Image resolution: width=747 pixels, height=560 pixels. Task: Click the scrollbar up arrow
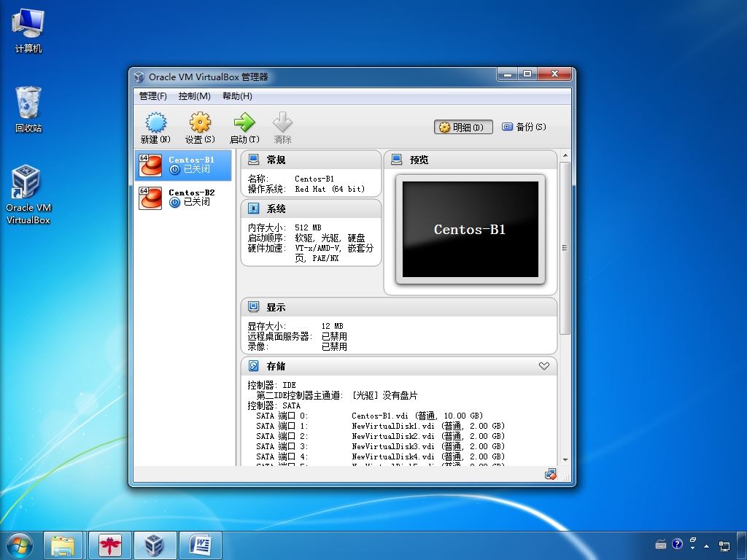click(565, 156)
